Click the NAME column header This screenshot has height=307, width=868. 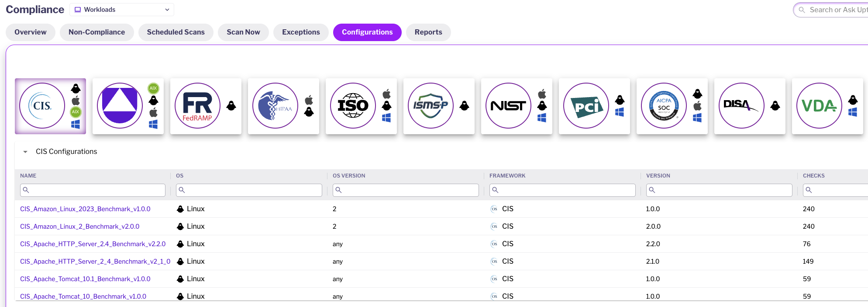tap(28, 176)
